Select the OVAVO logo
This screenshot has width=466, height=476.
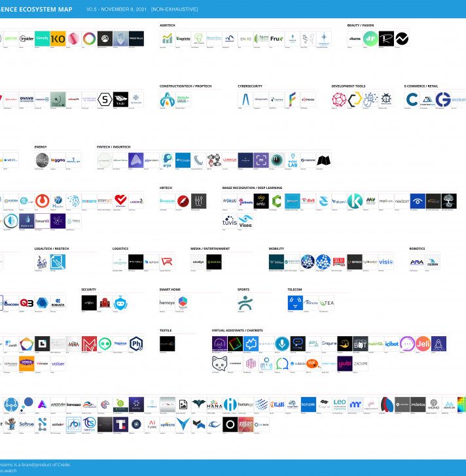27,99
